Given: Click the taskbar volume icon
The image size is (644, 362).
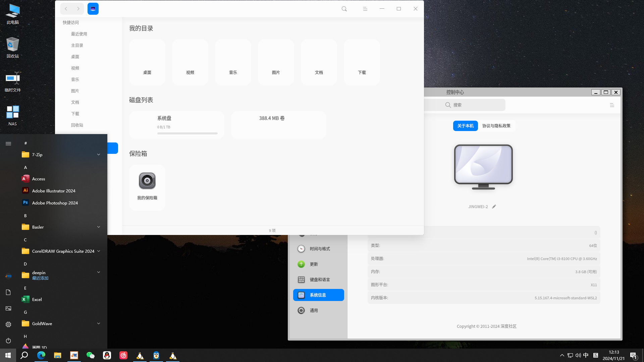Looking at the screenshot, I should (x=578, y=355).
